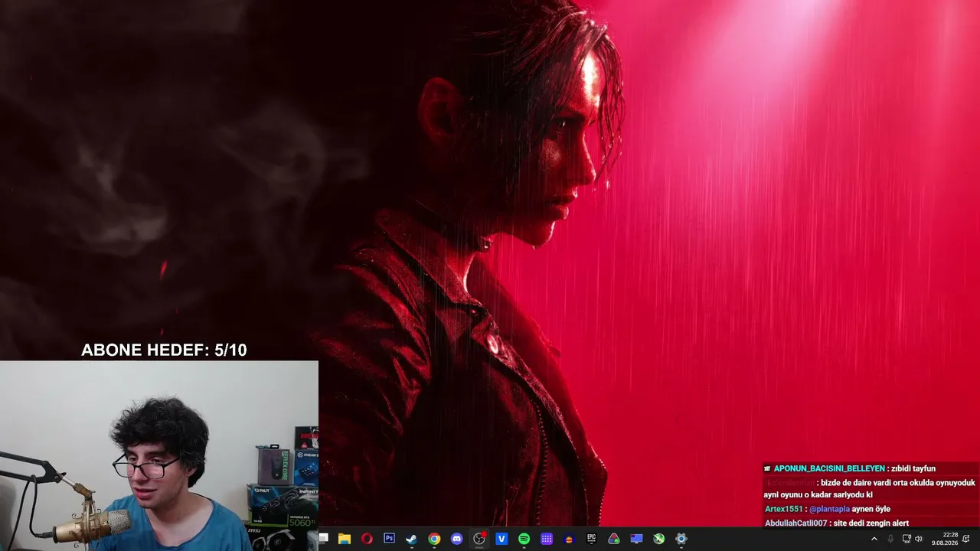Click the "site dedi zengin alert" message
Image resolution: width=980 pixels, height=551 pixels.
[x=871, y=523]
